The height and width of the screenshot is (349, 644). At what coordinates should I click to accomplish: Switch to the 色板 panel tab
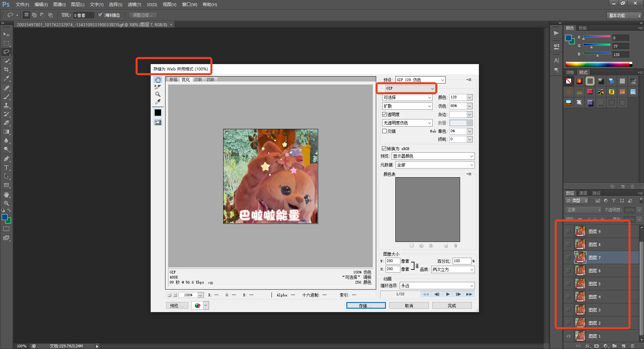(x=583, y=28)
